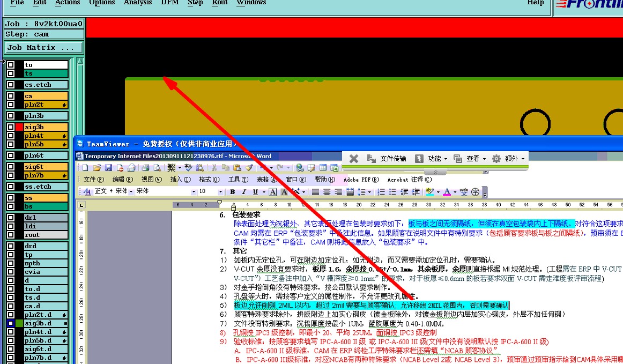Click the Paste clipboard icon
Viewport: 623px width, 364px height.
point(237,168)
